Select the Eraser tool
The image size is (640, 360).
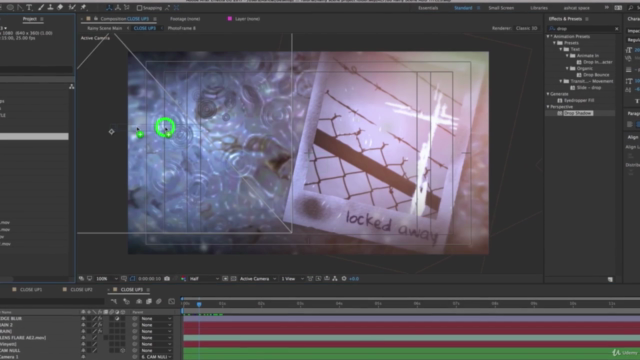pos(60,7)
